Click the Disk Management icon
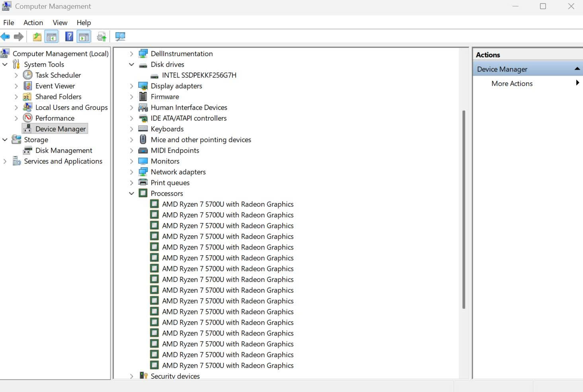Viewport: 583px width, 392px height. point(27,150)
